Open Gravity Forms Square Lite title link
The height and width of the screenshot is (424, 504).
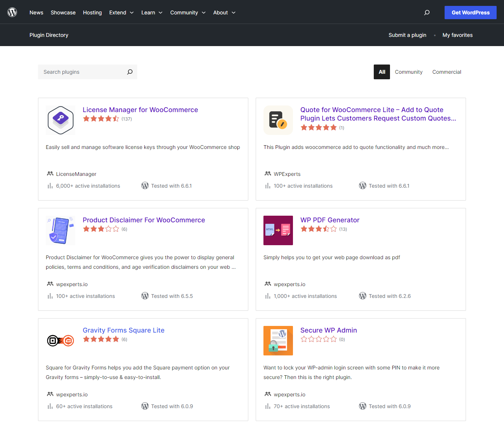(124, 330)
